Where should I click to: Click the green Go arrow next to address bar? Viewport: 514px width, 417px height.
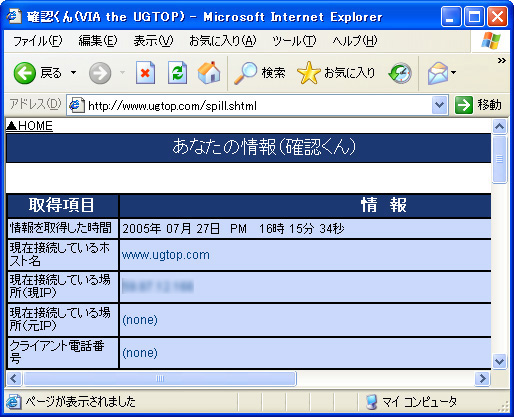(x=464, y=105)
